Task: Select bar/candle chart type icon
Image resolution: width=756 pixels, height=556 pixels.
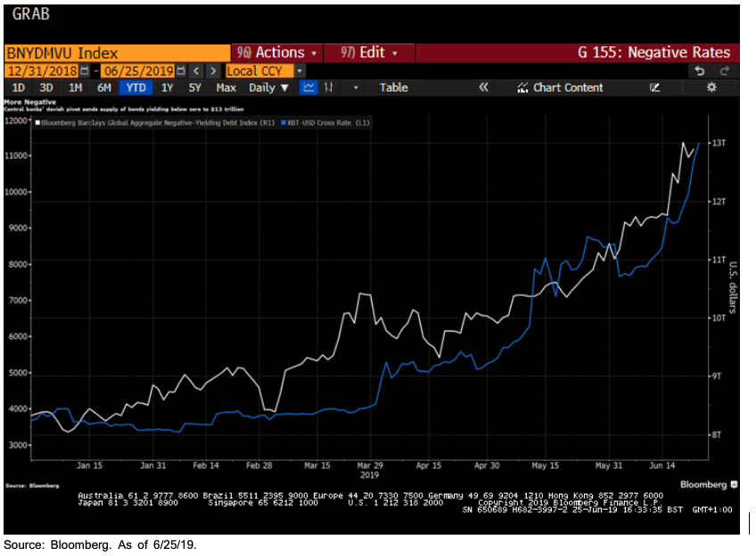Action: click(x=328, y=87)
